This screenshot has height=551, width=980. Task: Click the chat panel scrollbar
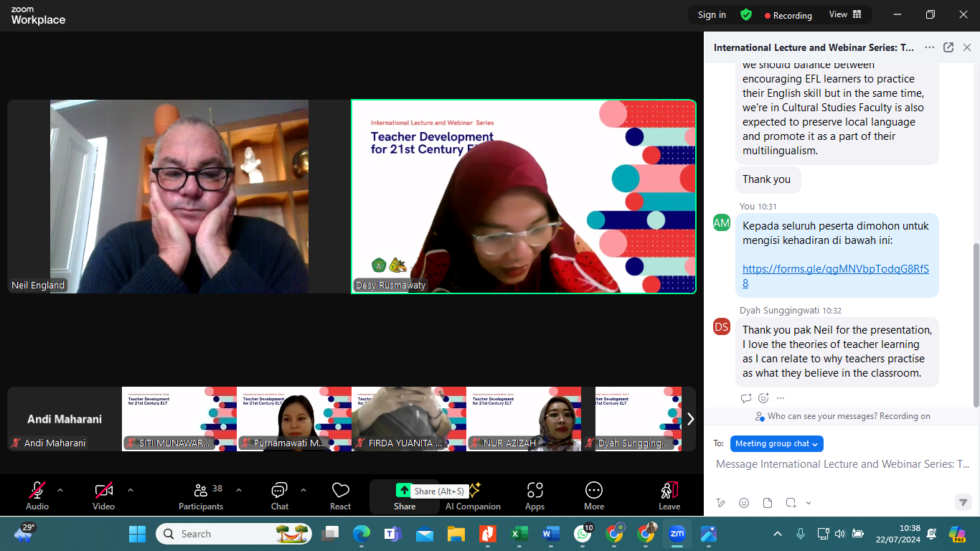975,323
